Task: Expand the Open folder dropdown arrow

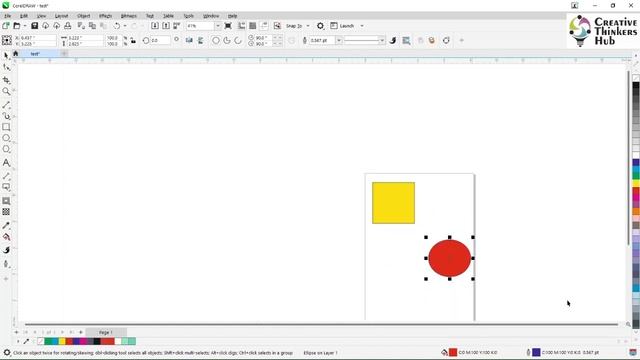Action: click(24, 26)
